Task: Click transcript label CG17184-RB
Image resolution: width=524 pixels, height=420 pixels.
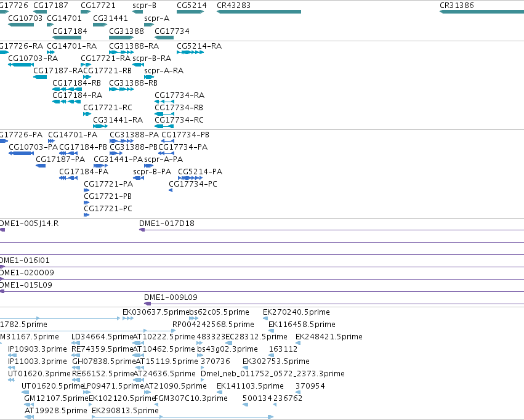Action: pyautogui.click(x=76, y=83)
